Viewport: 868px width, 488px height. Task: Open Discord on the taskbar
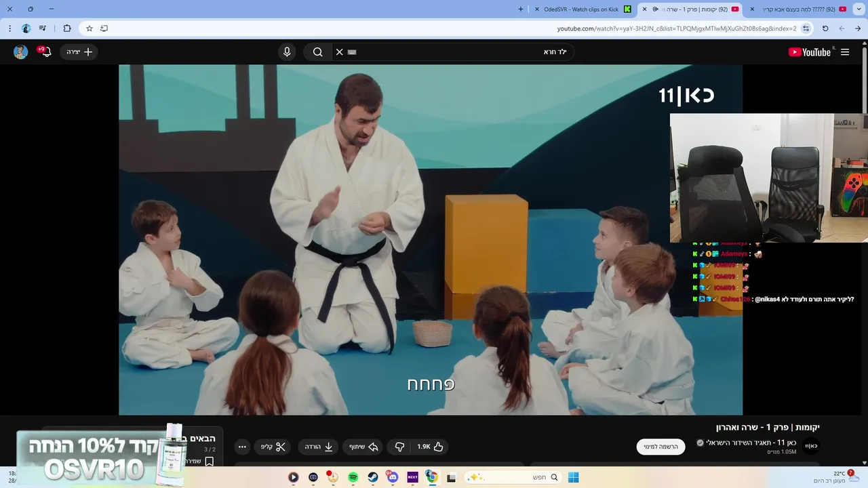(x=393, y=477)
